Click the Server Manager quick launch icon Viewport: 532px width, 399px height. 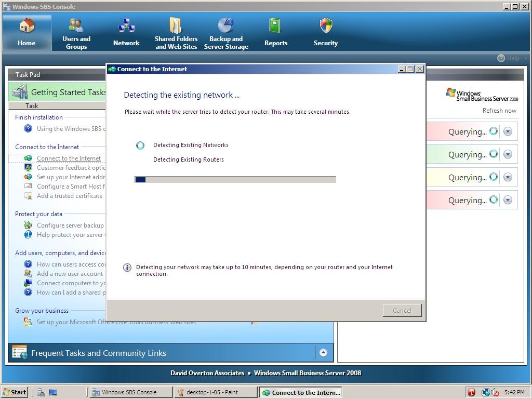click(41, 393)
